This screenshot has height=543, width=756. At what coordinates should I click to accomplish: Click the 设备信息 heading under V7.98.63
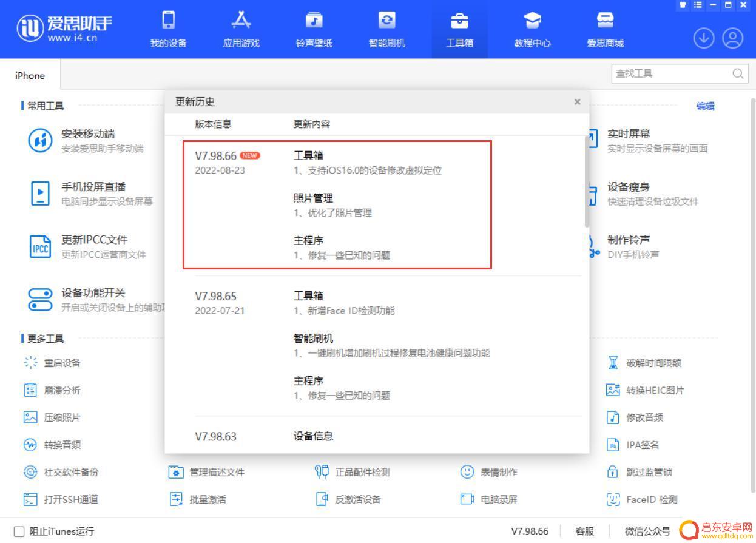[313, 436]
